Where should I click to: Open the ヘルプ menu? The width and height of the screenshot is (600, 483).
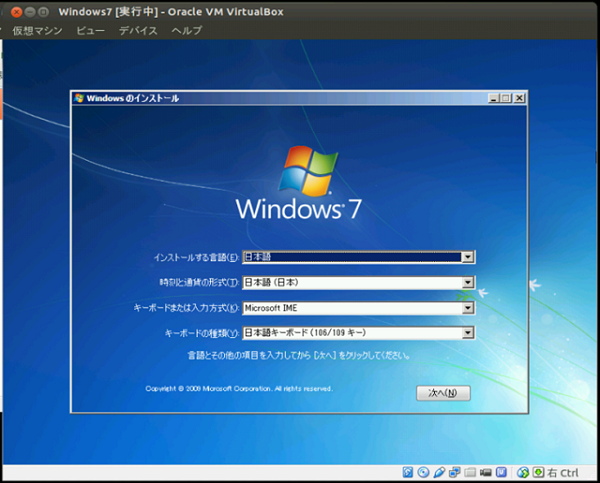[x=187, y=30]
